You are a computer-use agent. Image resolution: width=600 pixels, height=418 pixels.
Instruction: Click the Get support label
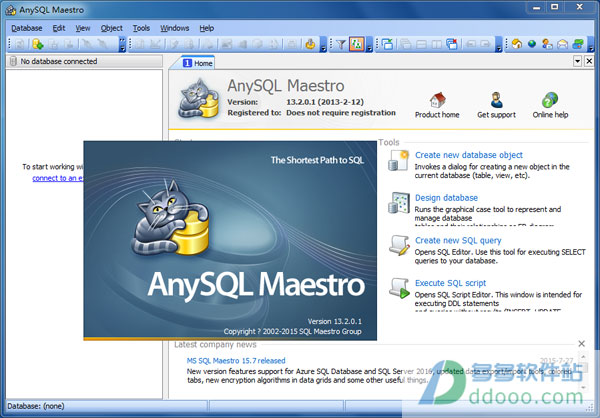(496, 114)
